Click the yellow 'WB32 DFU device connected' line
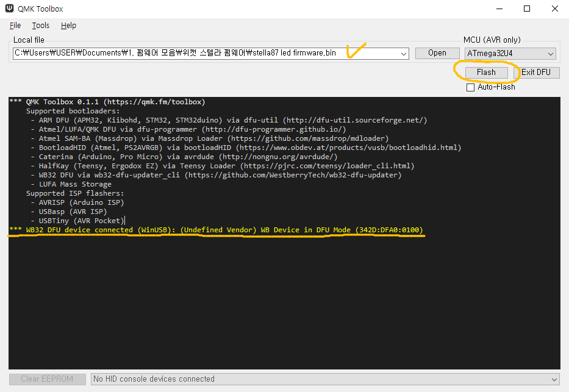Image resolution: width=569 pixels, height=392 pixels. pyautogui.click(x=217, y=230)
